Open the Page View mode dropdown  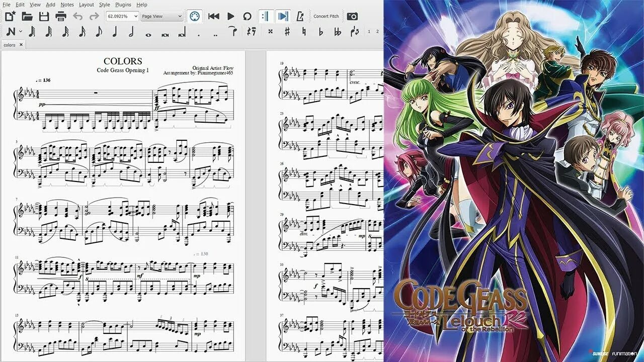tap(162, 17)
